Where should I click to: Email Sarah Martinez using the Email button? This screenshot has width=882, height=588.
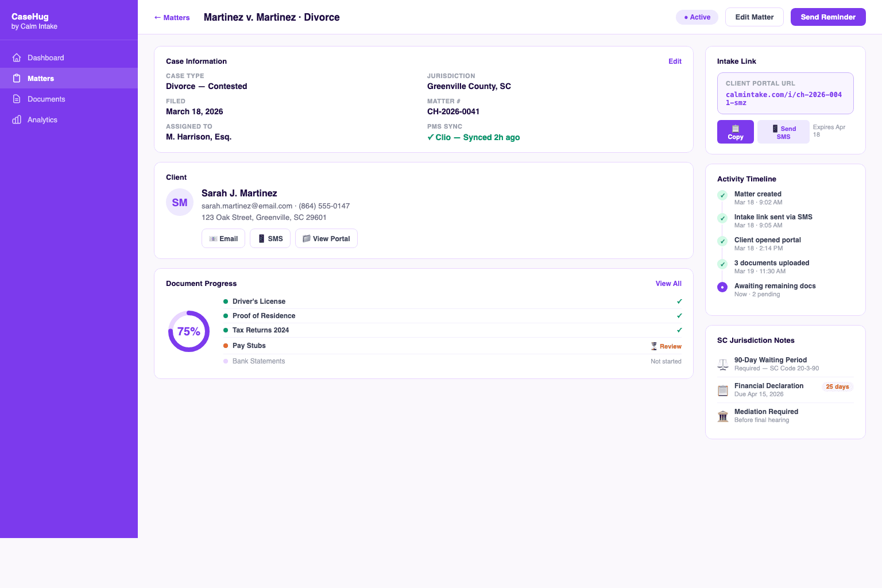(223, 238)
